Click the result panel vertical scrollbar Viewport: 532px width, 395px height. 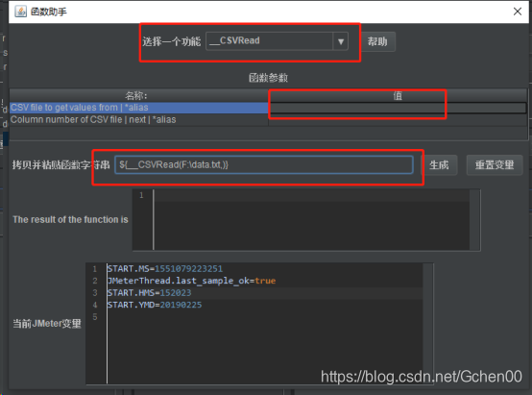click(474, 220)
